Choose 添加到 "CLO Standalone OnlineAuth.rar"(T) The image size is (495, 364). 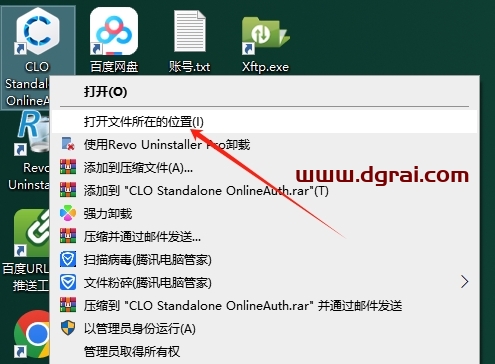(x=265, y=191)
